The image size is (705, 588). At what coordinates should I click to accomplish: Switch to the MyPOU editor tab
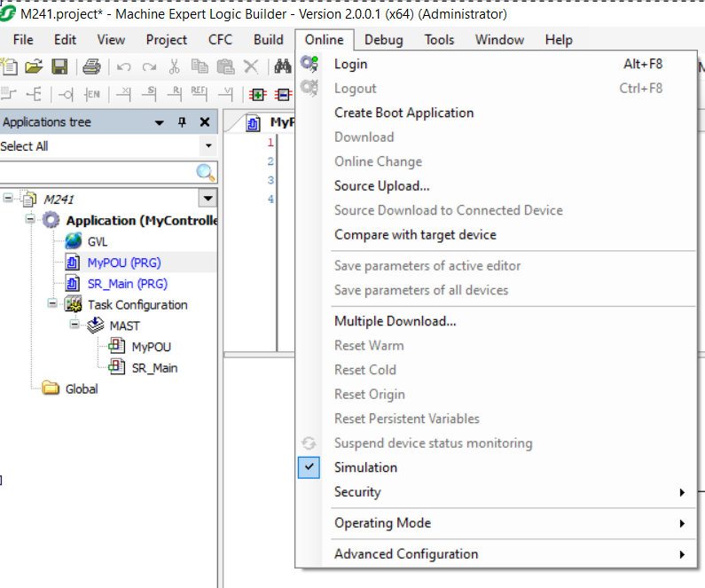[270, 122]
